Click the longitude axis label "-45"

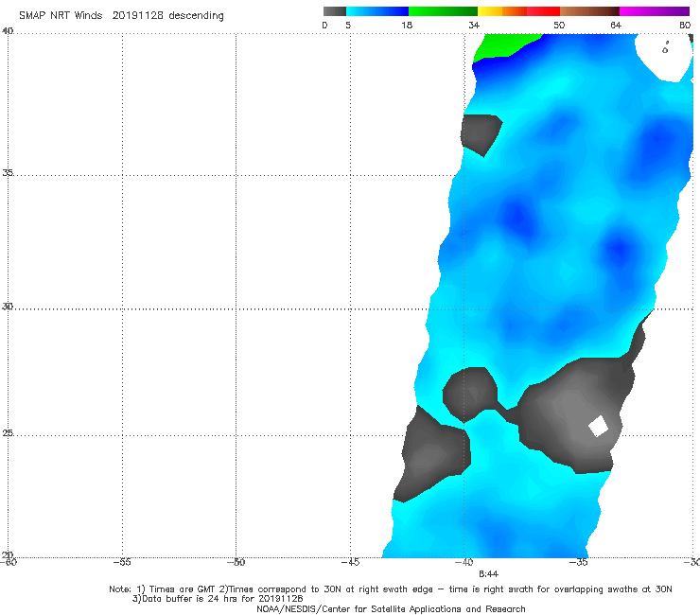click(350, 562)
